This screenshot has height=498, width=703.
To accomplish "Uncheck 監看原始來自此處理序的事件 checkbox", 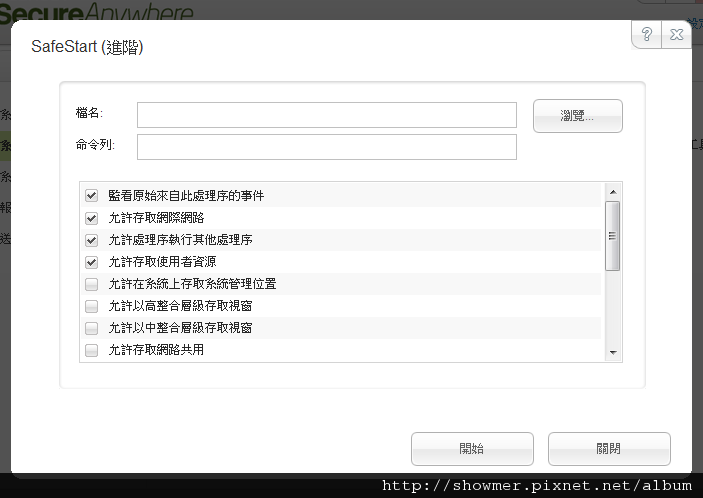I will click(x=91, y=195).
